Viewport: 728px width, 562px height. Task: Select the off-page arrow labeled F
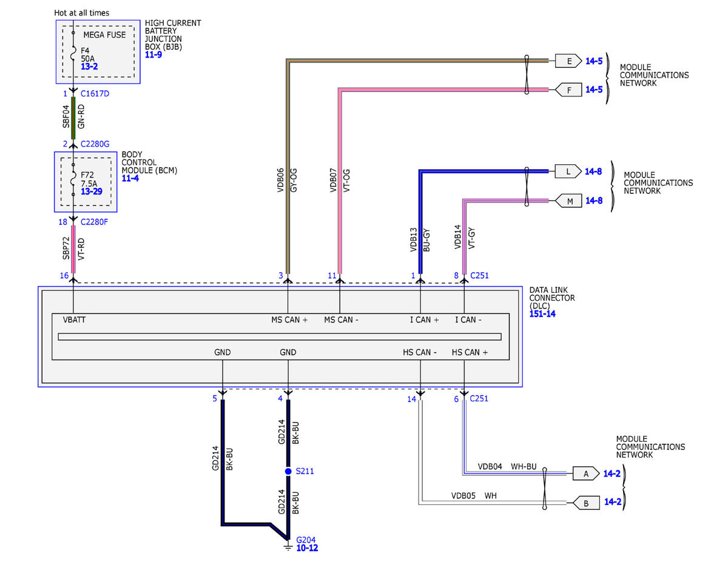tap(568, 90)
